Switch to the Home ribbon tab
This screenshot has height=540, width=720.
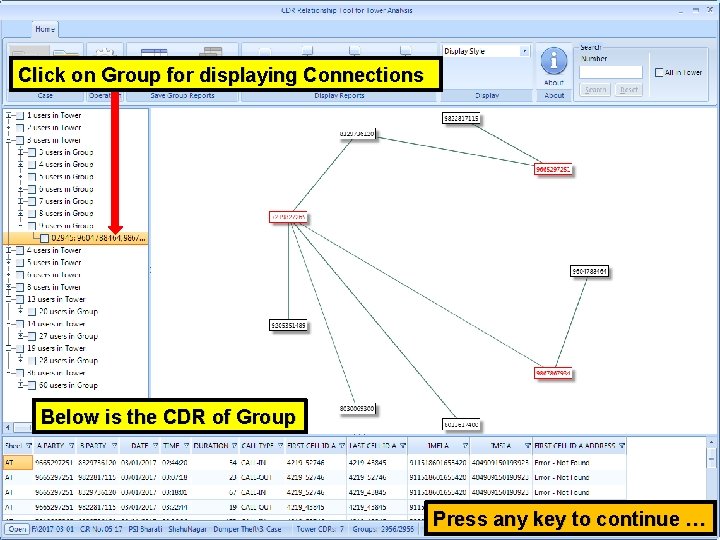pyautogui.click(x=45, y=29)
